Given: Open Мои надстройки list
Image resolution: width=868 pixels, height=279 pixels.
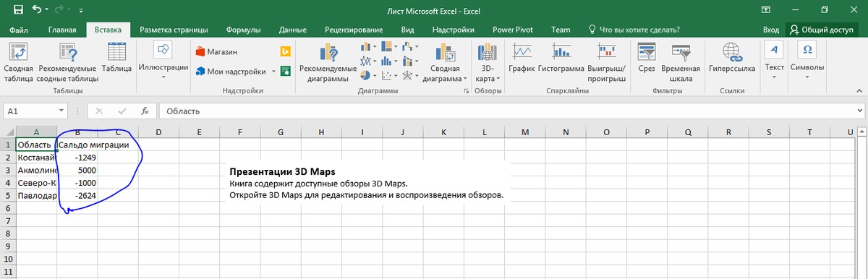Looking at the screenshot, I should click(231, 72).
